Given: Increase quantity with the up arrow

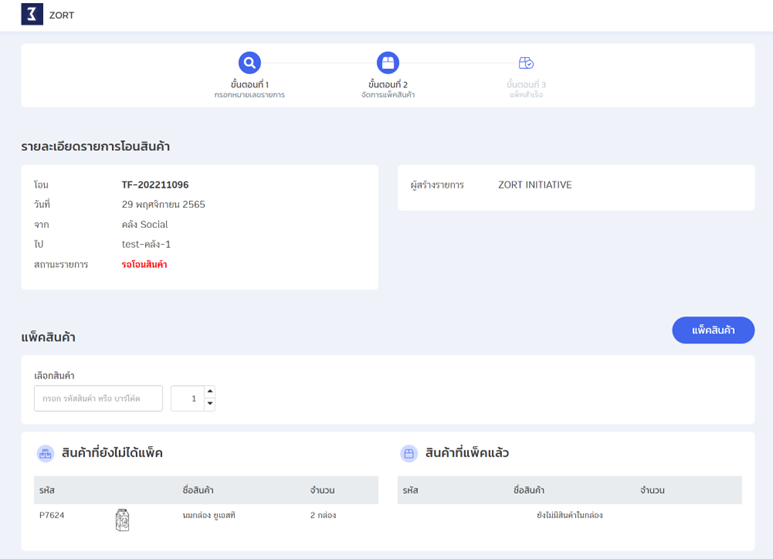Looking at the screenshot, I should 209,392.
